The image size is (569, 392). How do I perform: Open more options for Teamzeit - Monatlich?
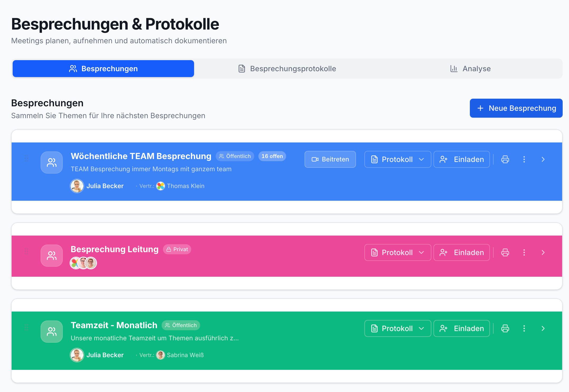524,328
